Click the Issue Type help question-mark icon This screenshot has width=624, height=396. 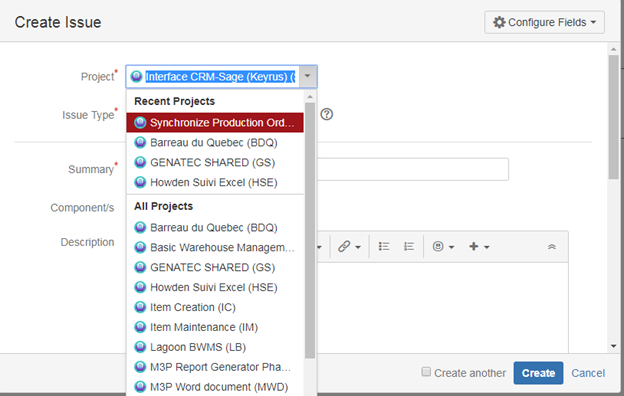click(x=327, y=115)
